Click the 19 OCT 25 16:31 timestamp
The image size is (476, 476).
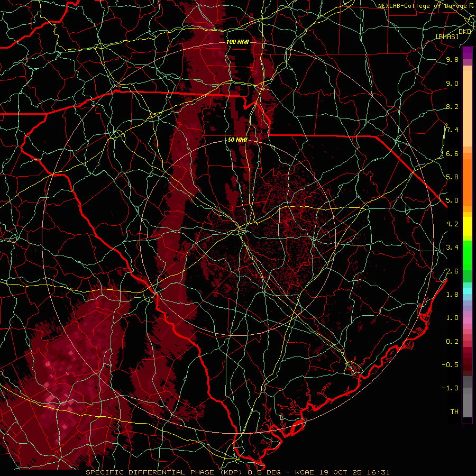coord(354,472)
